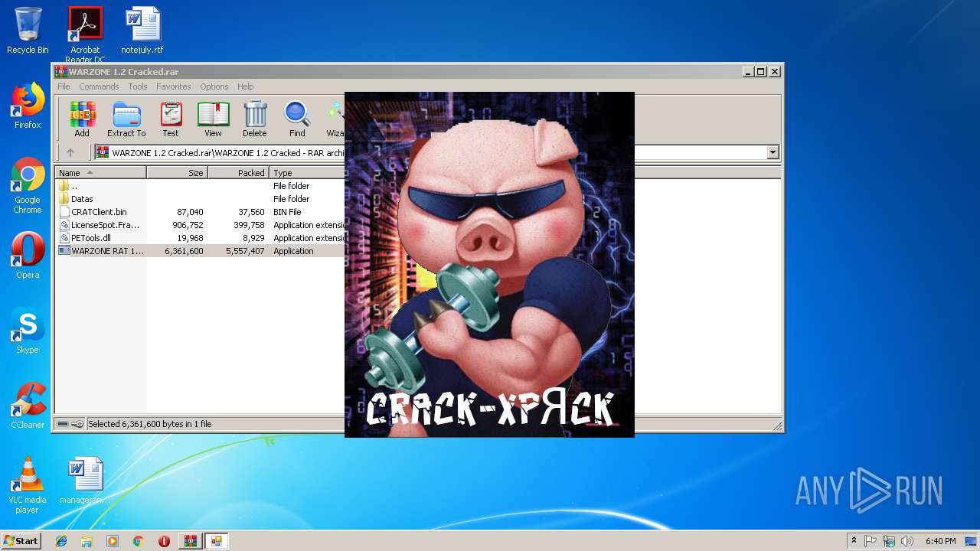
Task: Select the Firefox desktop shortcut
Action: click(x=28, y=106)
